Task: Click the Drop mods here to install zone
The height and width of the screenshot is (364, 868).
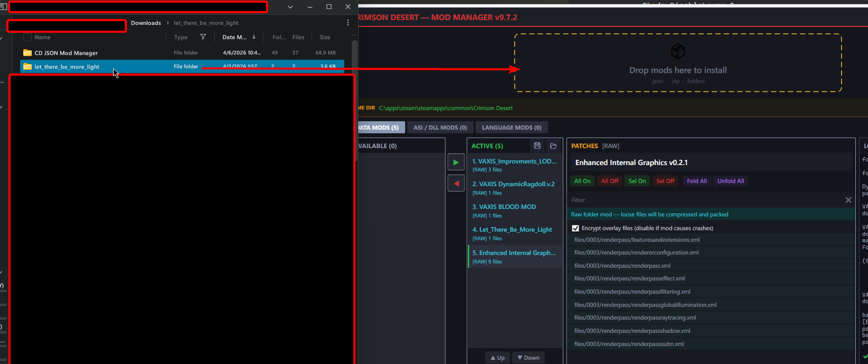Action: point(678,63)
